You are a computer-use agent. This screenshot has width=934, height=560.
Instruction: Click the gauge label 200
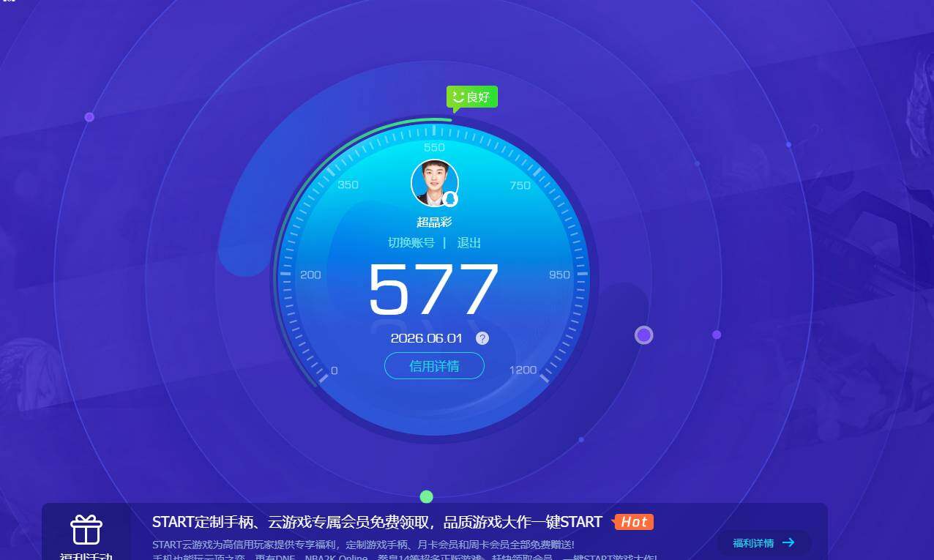point(311,275)
